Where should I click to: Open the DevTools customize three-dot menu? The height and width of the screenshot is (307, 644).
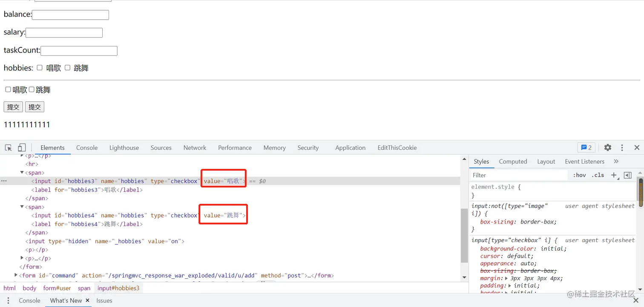pyautogui.click(x=622, y=148)
